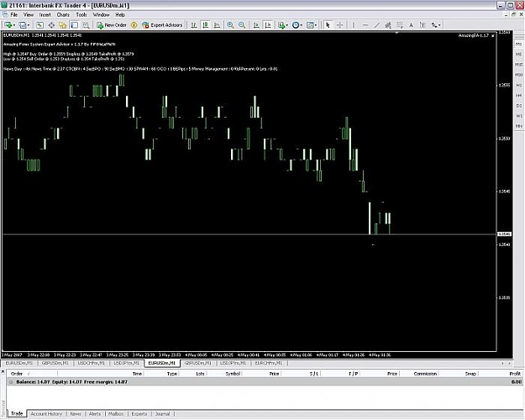This screenshot has width=525, height=420.
Task: Zoom out on the chart
Action: 242,25
